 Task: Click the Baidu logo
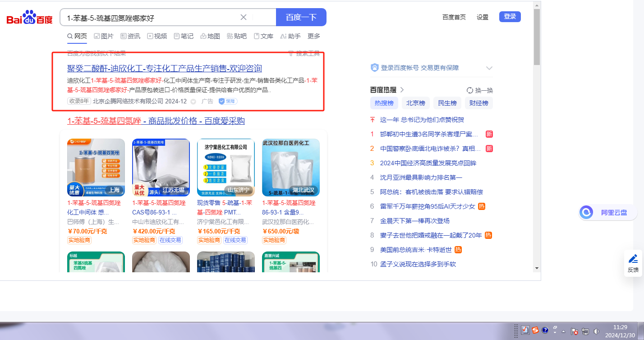[29, 18]
